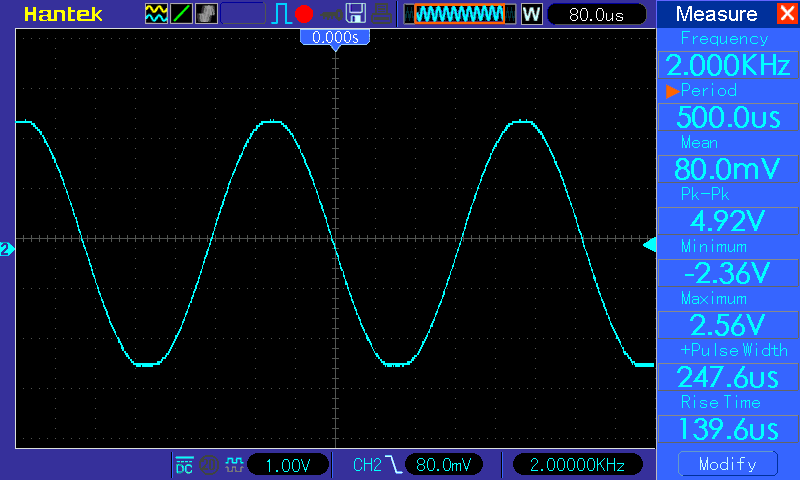
Task: Select the Pk-Pk measurement label
Action: (x=705, y=194)
